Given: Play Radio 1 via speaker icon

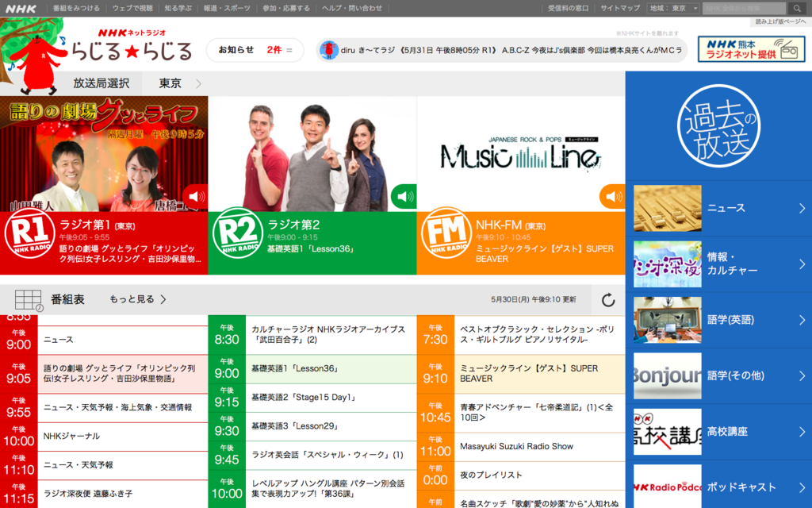Looking at the screenshot, I should [x=197, y=197].
